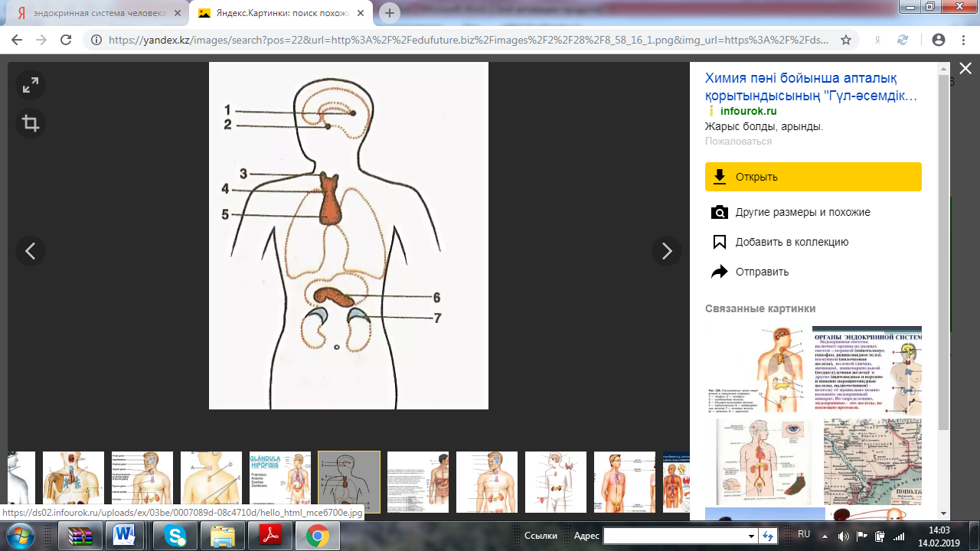Go to the next image
The image size is (980, 551).
(x=667, y=251)
